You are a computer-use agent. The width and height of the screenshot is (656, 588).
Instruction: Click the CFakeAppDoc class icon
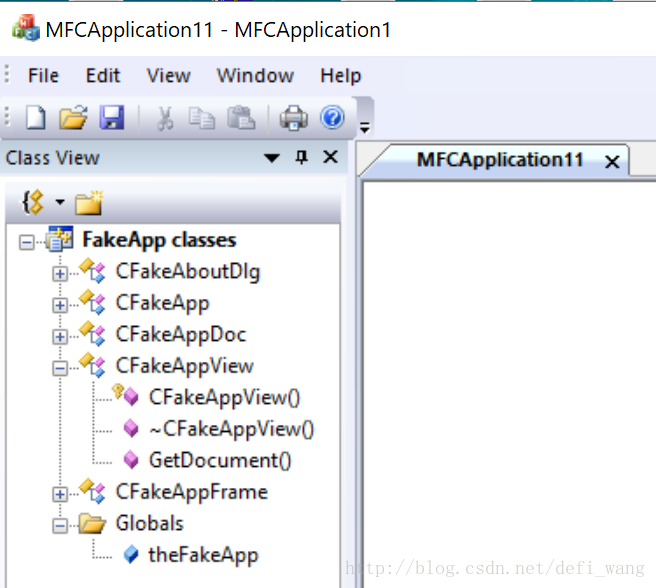(x=92, y=334)
